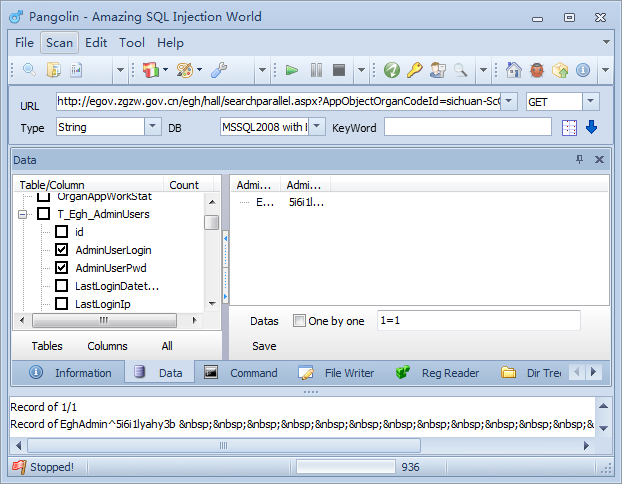Click the grey magnifier search icon
The width and height of the screenshot is (622, 484).
coord(461,70)
